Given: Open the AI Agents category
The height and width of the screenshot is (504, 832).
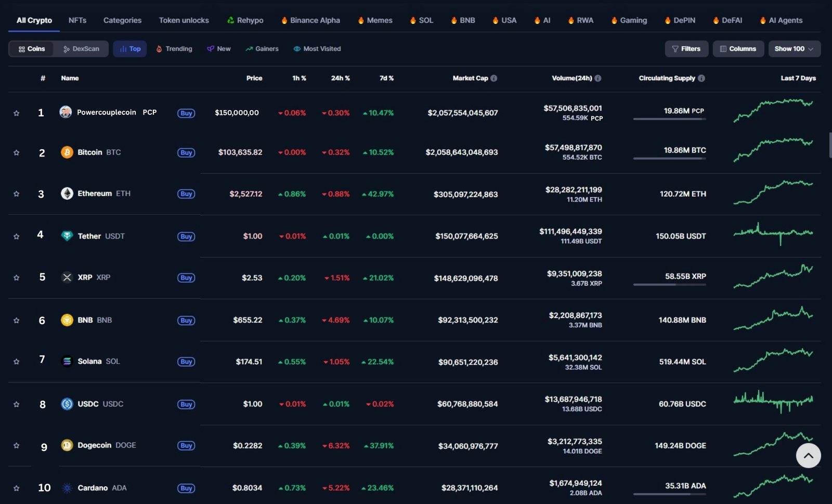Looking at the screenshot, I should (781, 20).
